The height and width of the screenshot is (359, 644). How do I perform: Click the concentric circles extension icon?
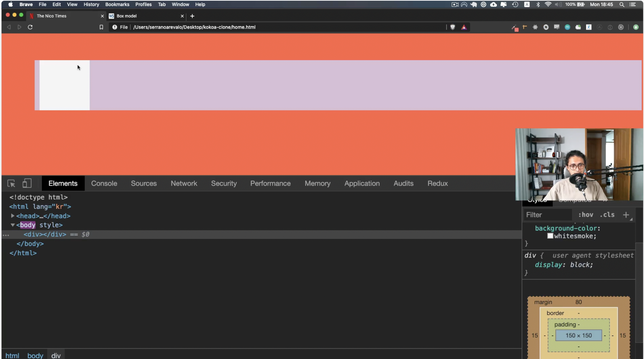coord(621,27)
